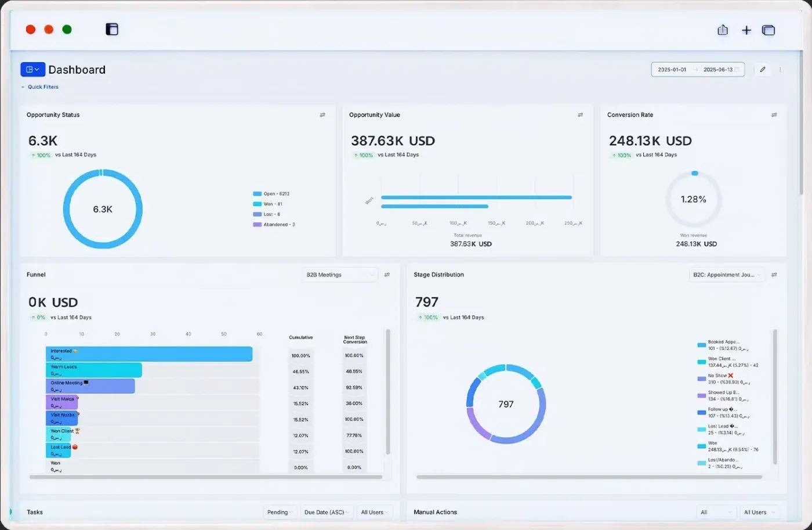Open the Pending tasks status dropdown
The height and width of the screenshot is (530, 812).
coord(280,512)
